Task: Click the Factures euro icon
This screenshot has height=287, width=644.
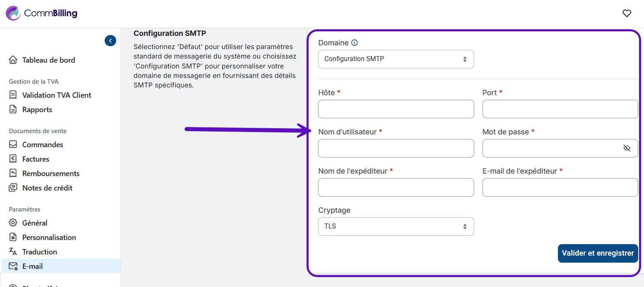Action: coord(13,159)
